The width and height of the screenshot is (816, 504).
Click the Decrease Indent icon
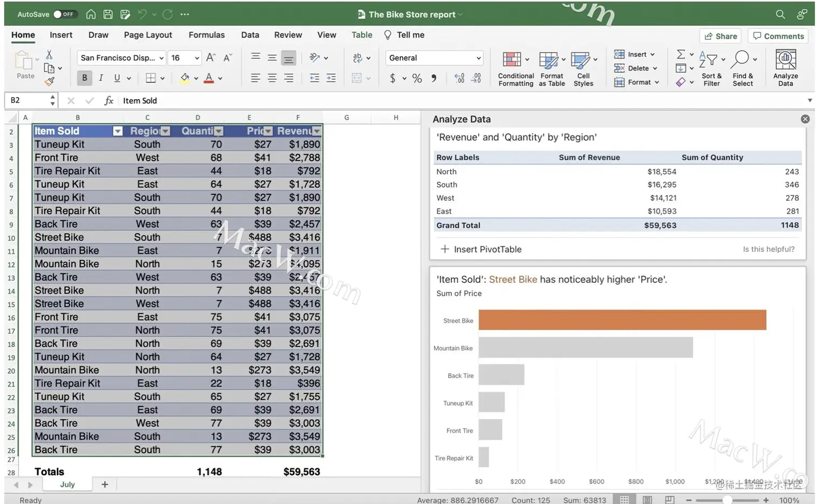(314, 78)
